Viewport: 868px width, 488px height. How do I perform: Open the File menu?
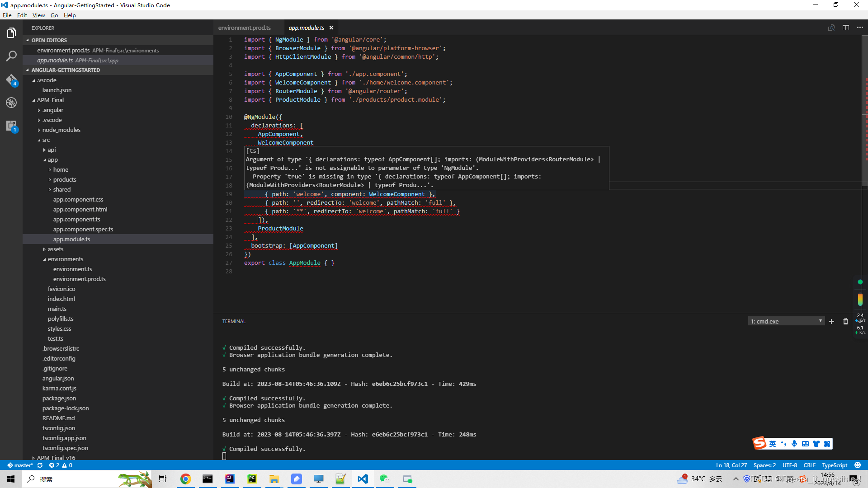pos(7,15)
